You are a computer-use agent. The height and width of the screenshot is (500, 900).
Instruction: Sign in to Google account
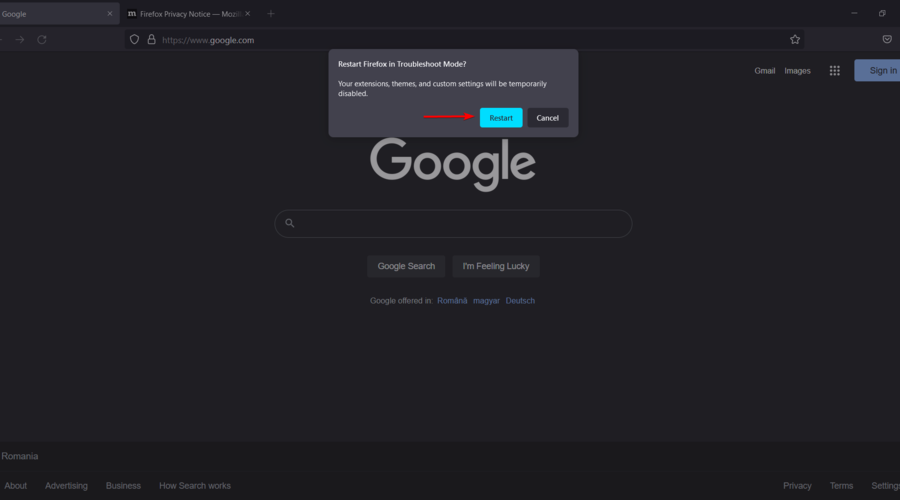coord(878,71)
